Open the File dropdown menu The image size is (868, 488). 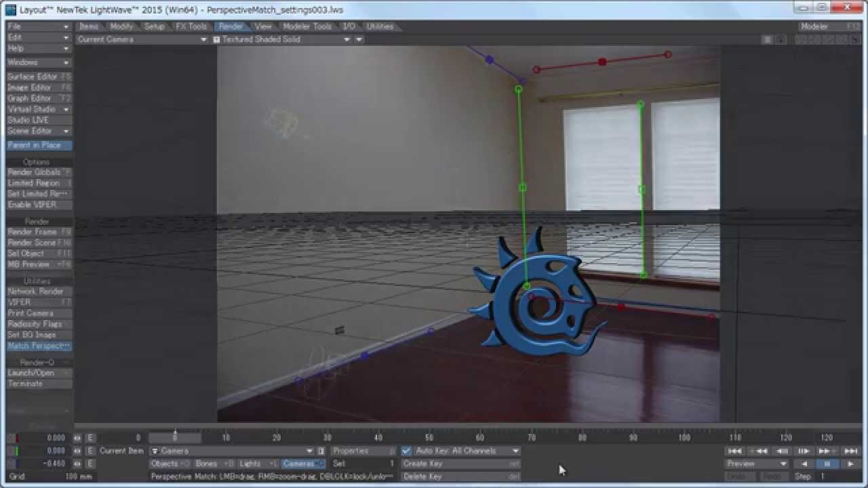click(x=39, y=26)
